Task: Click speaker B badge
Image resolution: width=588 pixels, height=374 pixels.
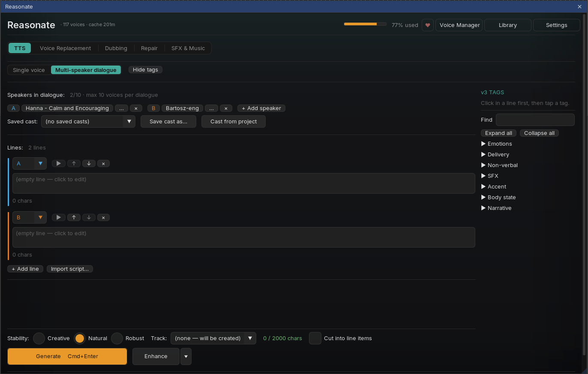Action: point(153,108)
